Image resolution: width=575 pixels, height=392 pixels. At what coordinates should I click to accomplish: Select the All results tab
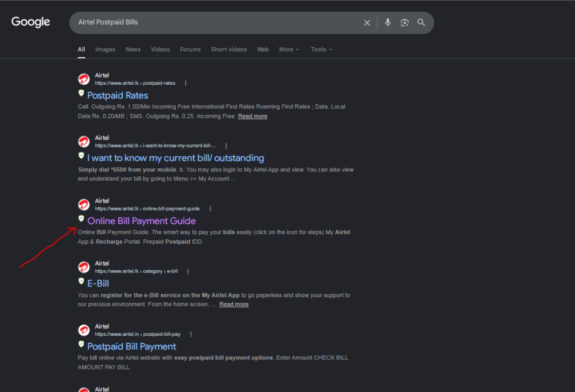coord(81,49)
